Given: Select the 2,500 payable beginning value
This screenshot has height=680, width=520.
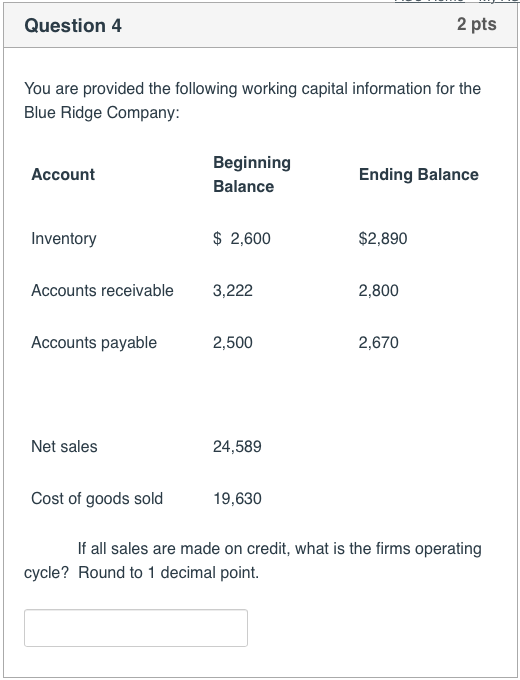Looking at the screenshot, I should click(233, 343).
